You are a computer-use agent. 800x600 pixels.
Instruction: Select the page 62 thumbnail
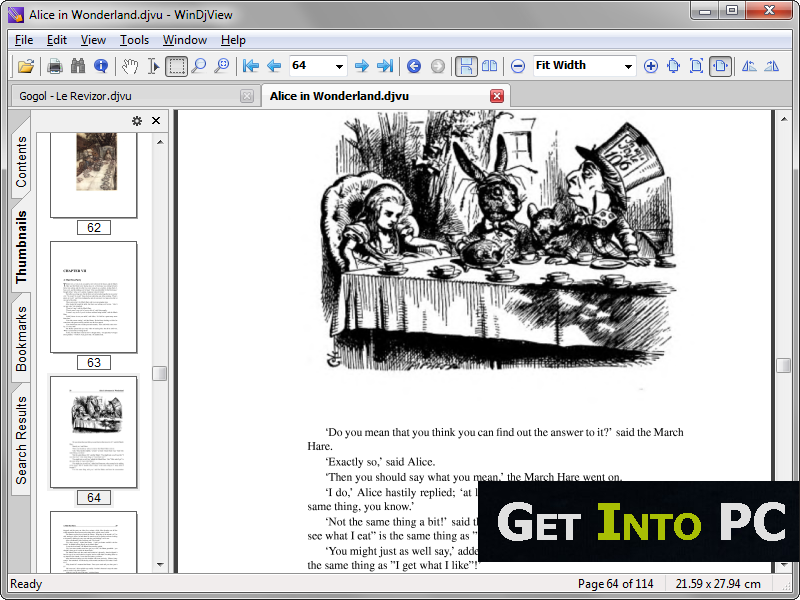94,175
